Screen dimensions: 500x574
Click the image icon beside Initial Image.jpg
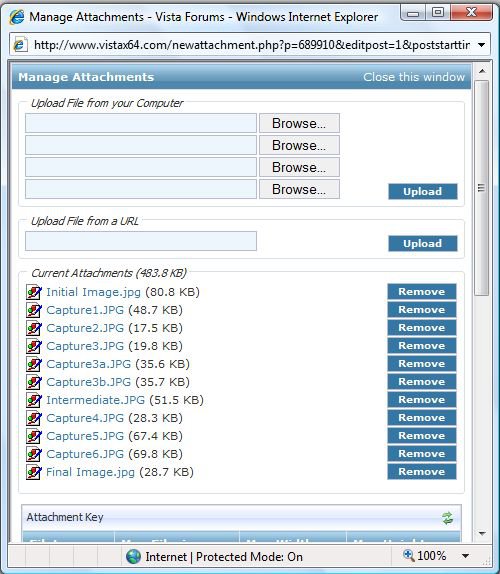34,292
